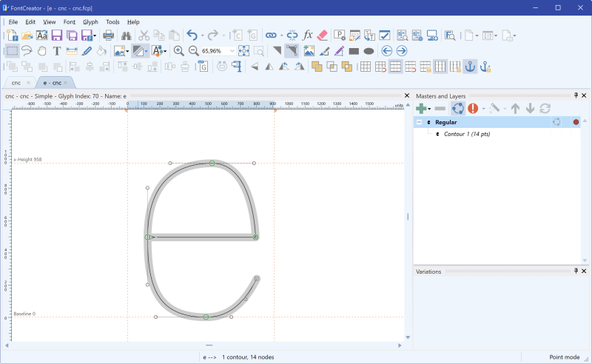Click the horizontal scrollbar thumb under the glyph canvas
The image size is (592, 364).
tap(209, 345)
